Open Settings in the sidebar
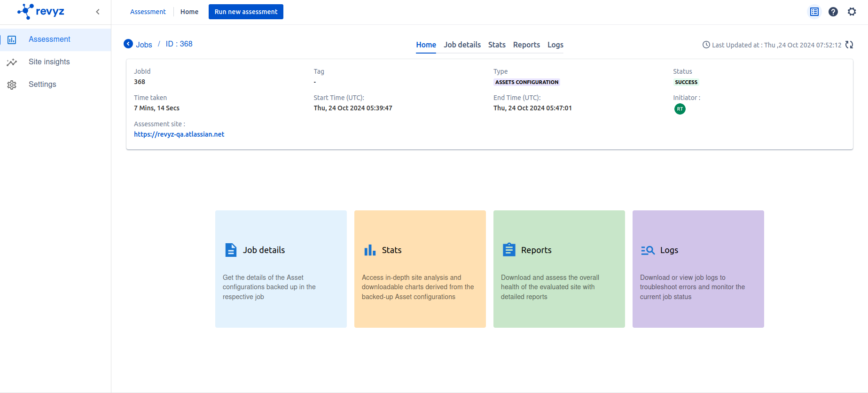This screenshot has height=393, width=868. [x=55, y=85]
